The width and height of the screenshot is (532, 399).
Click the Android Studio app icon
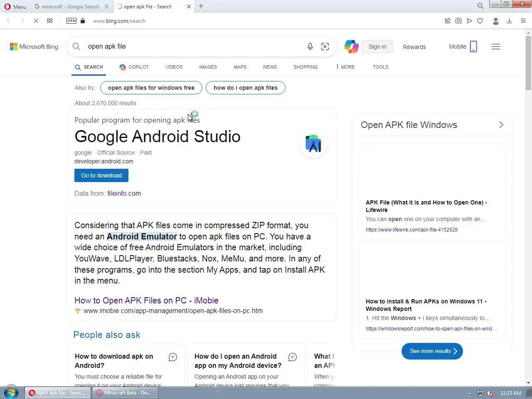[313, 144]
